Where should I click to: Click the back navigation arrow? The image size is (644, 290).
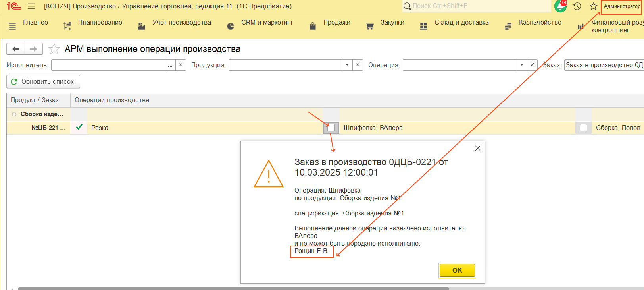click(x=16, y=49)
